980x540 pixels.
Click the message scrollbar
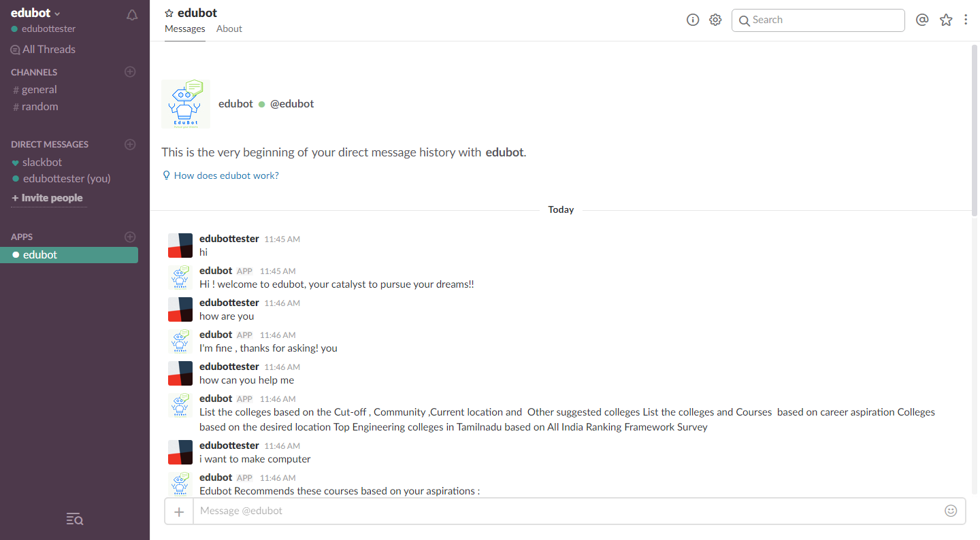point(975,129)
